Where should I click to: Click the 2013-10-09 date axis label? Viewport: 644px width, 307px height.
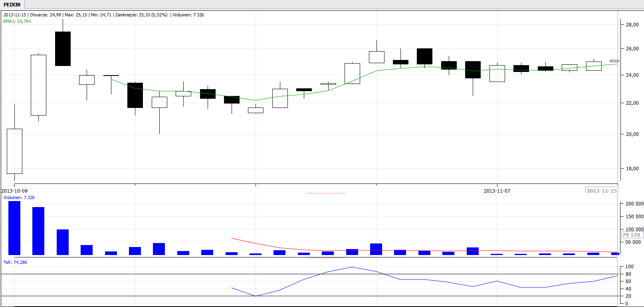(14, 191)
